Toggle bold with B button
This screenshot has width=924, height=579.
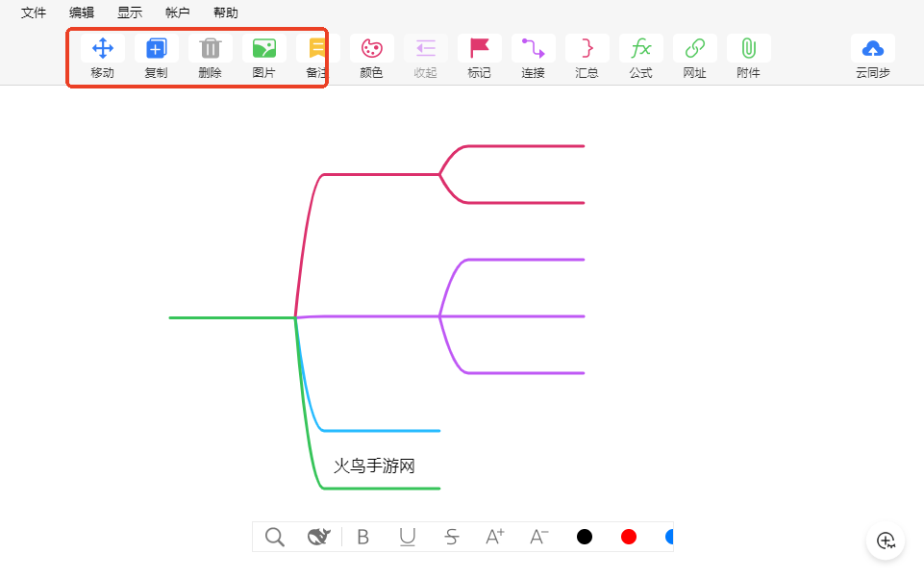[363, 537]
